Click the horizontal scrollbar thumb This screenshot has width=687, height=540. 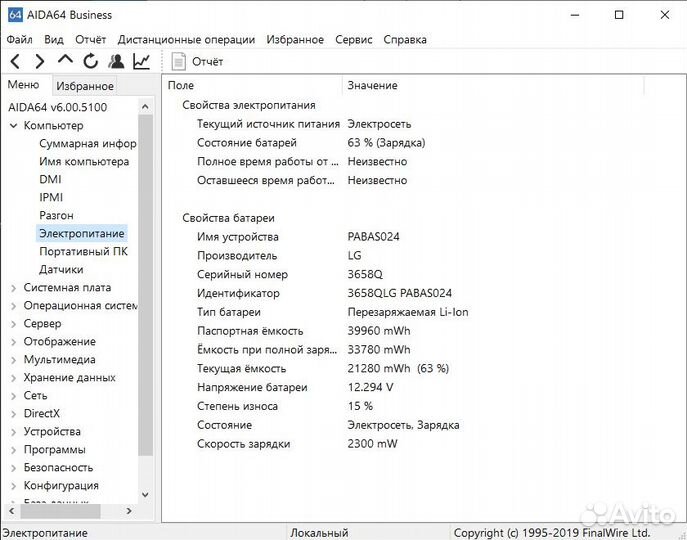pos(60,511)
